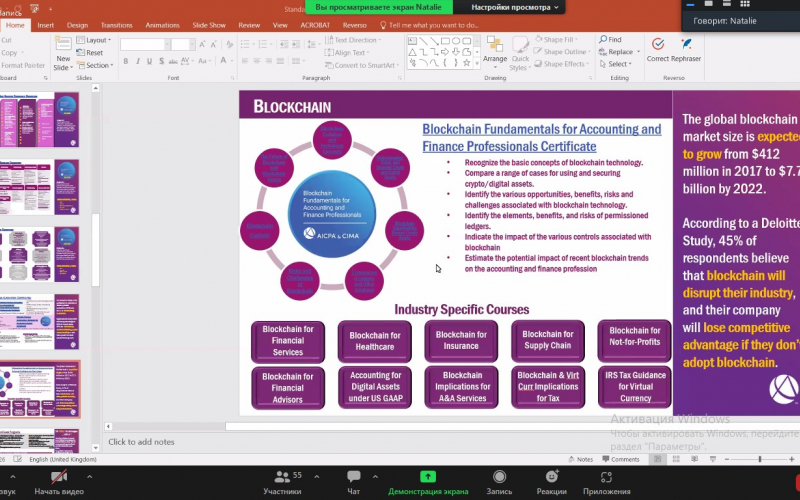The width and height of the screenshot is (800, 500).
Task: Click the Blockchain for Supply Chain button
Action: [x=547, y=340]
